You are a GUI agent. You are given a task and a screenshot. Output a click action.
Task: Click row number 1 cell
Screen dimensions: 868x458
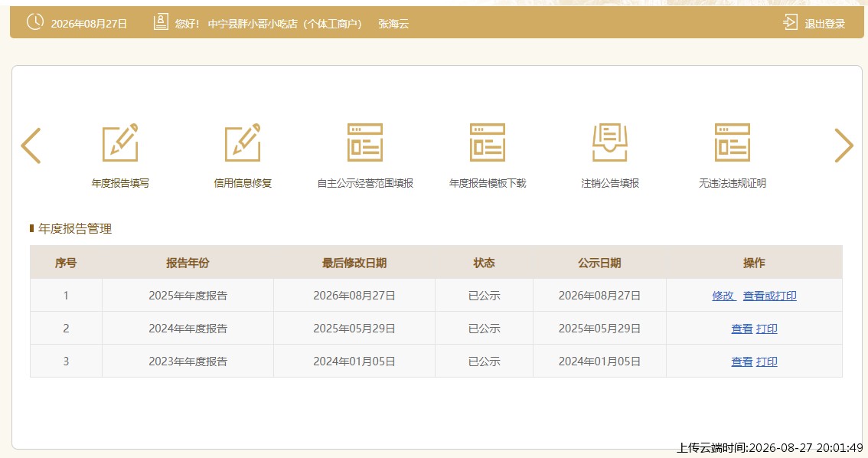coord(66,296)
